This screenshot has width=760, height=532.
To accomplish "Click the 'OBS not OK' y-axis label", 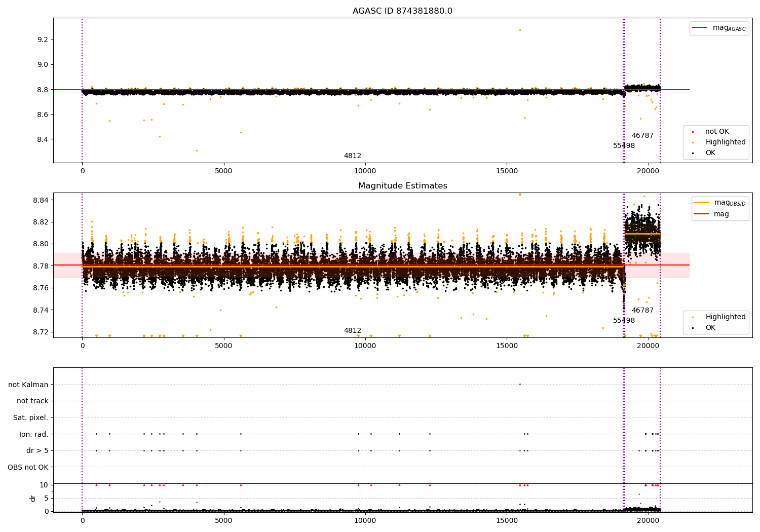I will [x=28, y=467].
